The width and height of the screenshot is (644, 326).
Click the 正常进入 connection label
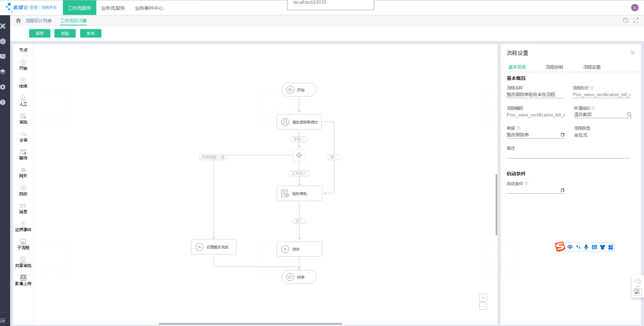point(299,173)
